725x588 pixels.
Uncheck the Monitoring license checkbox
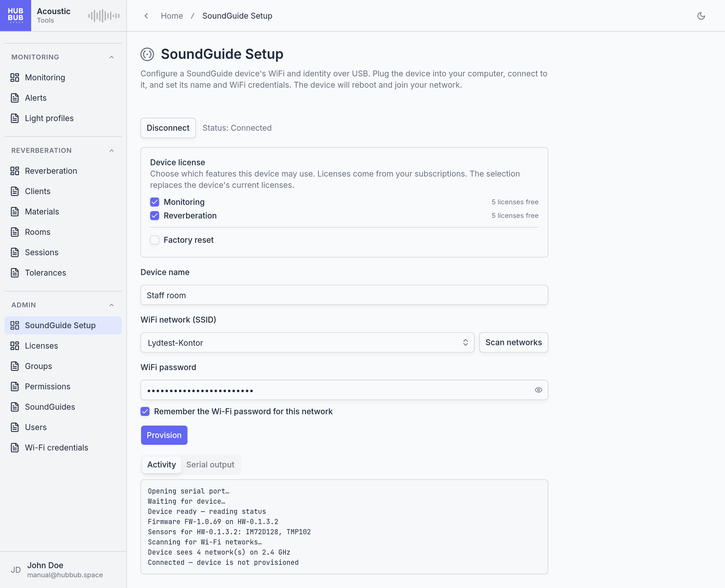155,202
